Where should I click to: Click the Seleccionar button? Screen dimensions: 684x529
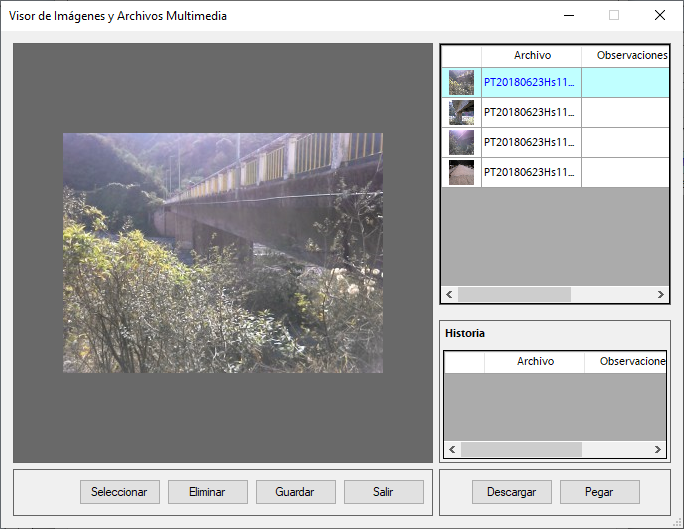(119, 492)
